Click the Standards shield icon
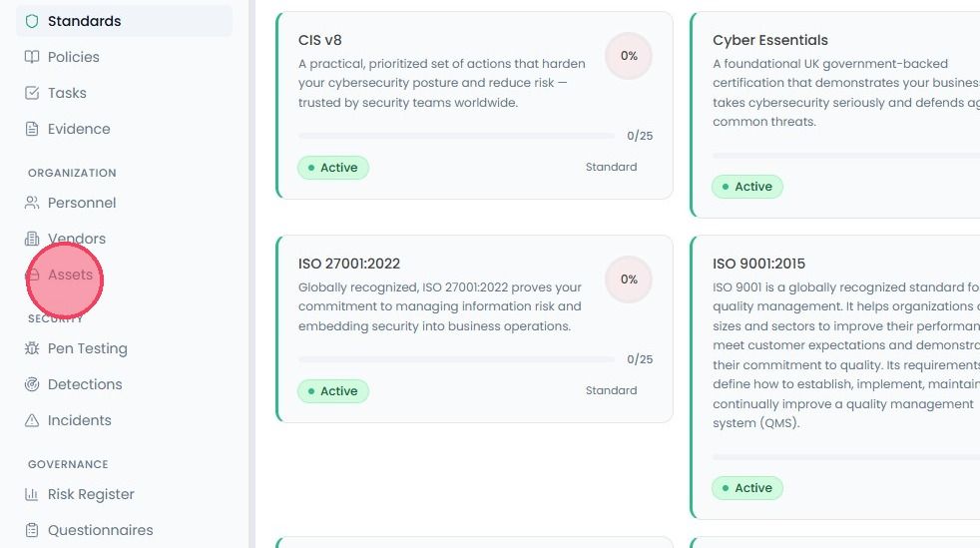Viewport: 980px width, 548px height. (32, 21)
